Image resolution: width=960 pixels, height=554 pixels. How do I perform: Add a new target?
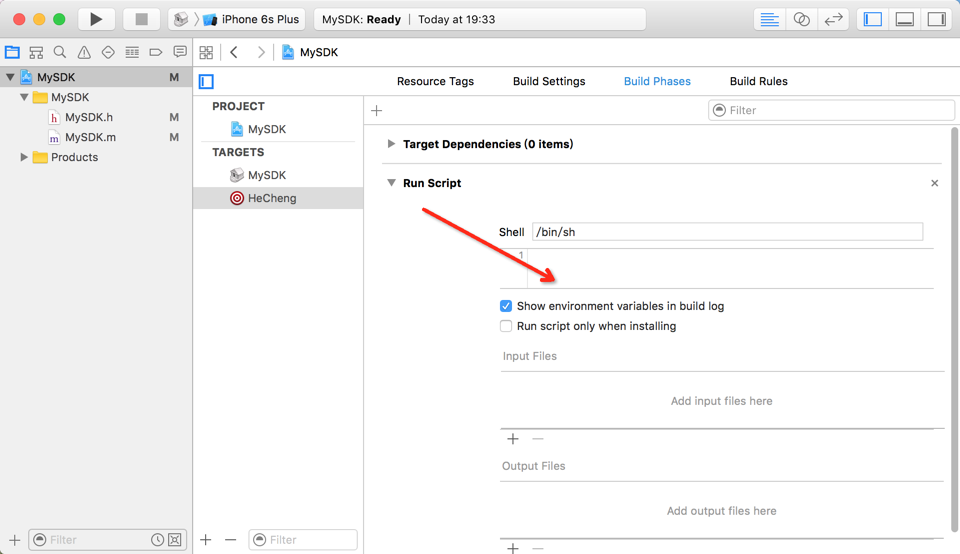[206, 540]
